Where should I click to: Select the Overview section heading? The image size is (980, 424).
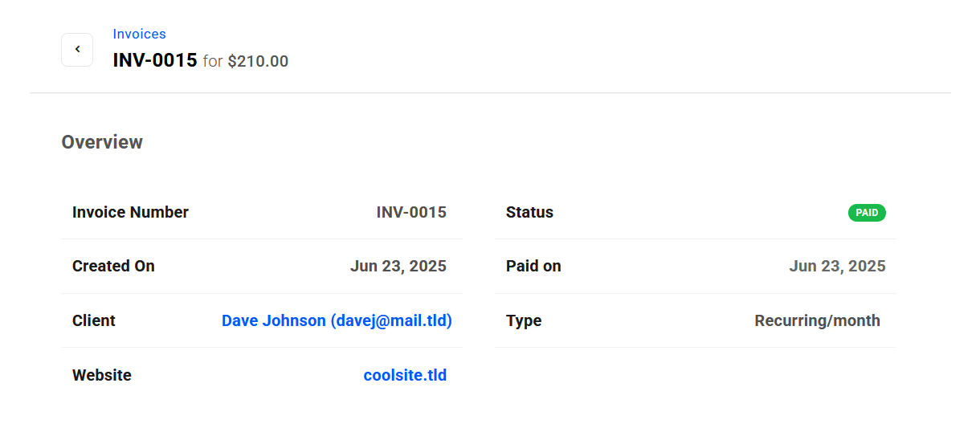pyautogui.click(x=102, y=142)
